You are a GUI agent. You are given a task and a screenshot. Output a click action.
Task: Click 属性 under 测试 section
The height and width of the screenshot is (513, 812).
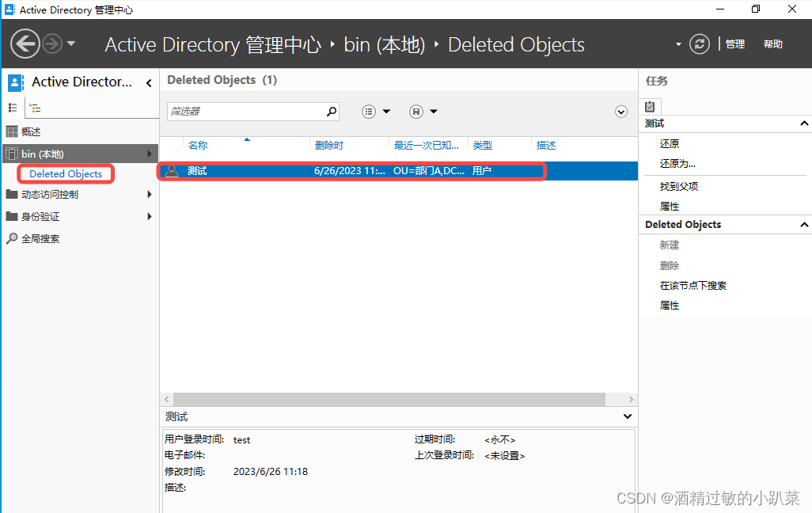click(x=669, y=207)
